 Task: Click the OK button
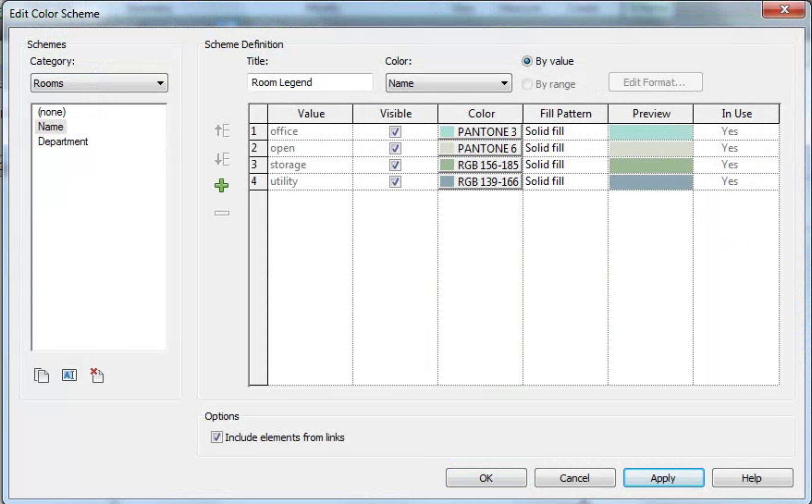pyautogui.click(x=486, y=477)
